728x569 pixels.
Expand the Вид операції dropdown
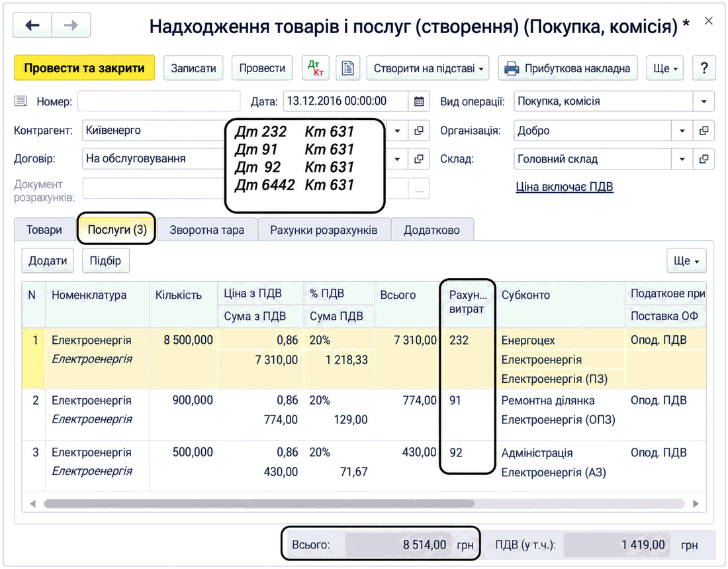(x=704, y=101)
